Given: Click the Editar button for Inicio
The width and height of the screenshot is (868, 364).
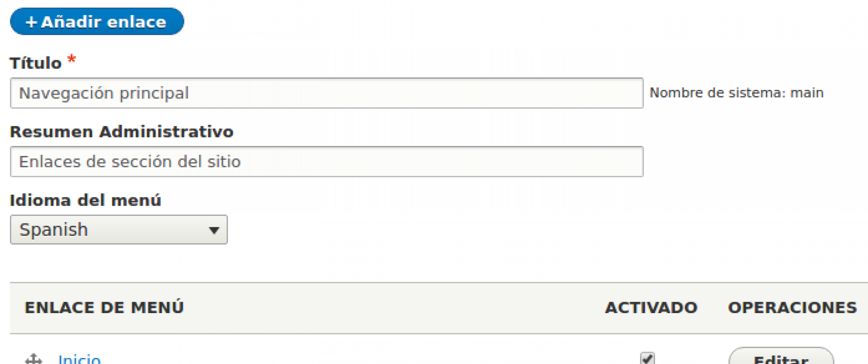Looking at the screenshot, I should pos(781,357).
